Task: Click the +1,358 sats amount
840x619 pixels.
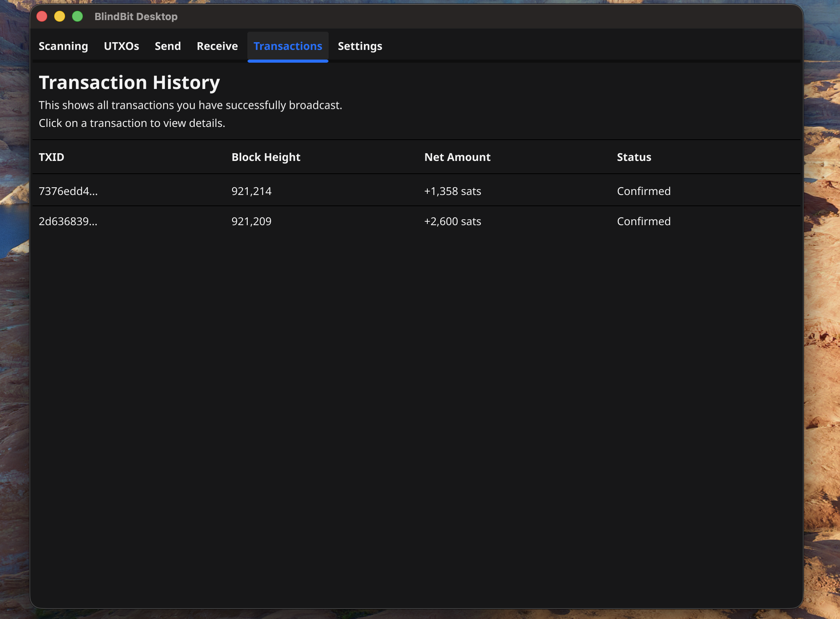Action: [452, 191]
